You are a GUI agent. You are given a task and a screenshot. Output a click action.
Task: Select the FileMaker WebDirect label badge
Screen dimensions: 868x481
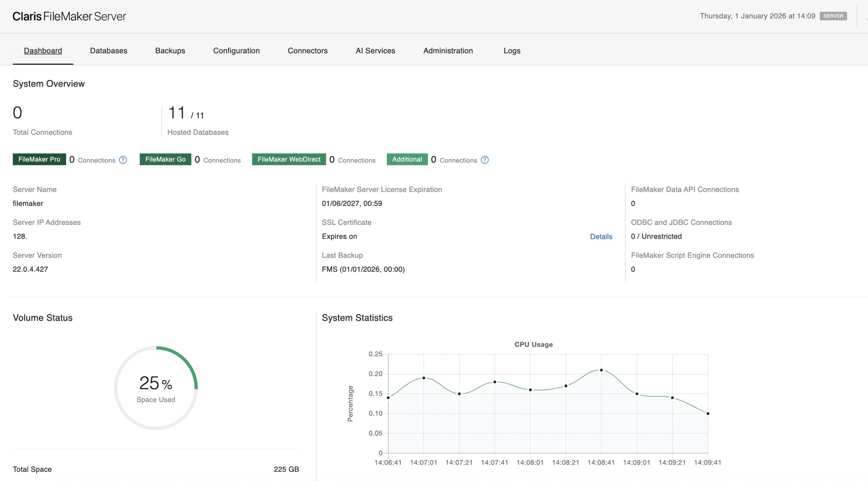tap(289, 159)
